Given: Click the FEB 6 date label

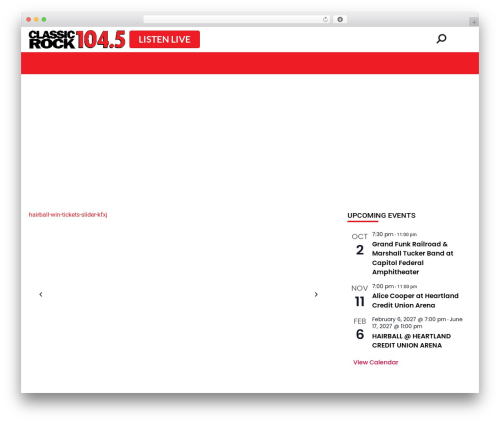Looking at the screenshot, I should pos(360,329).
